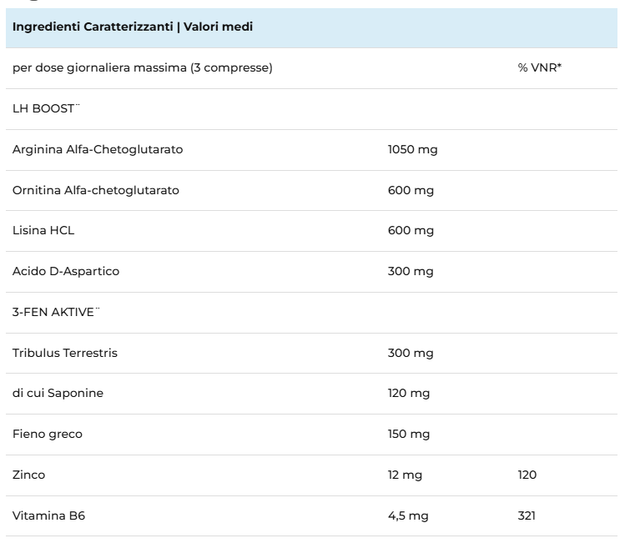
Task: Select the LH BOOST section label
Action: pyautogui.click(x=45, y=108)
